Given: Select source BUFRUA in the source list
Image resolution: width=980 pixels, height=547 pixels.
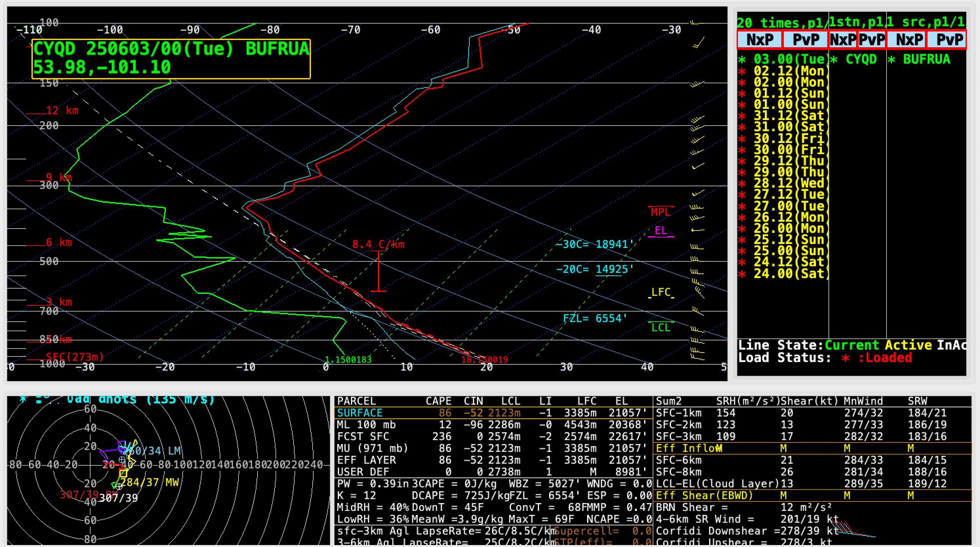Looking at the screenshot, I should (919, 59).
